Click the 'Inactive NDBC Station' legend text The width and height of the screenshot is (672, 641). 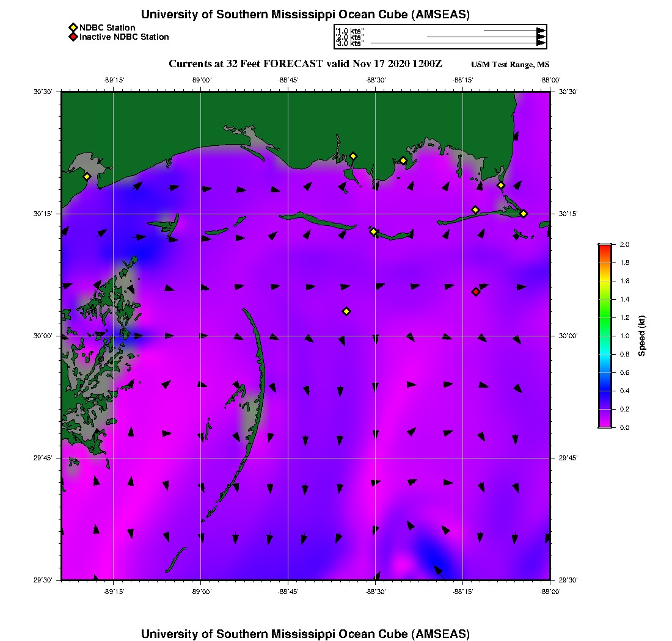pyautogui.click(x=124, y=37)
